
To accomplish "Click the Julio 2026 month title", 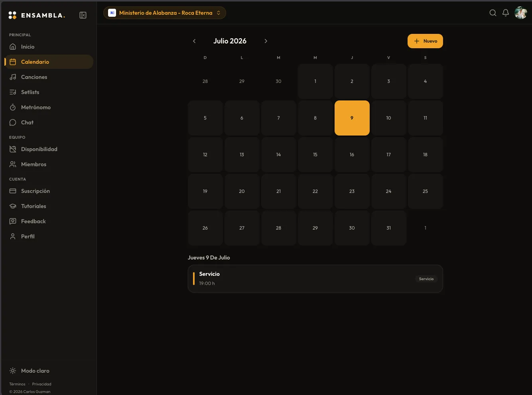I will coord(230,41).
